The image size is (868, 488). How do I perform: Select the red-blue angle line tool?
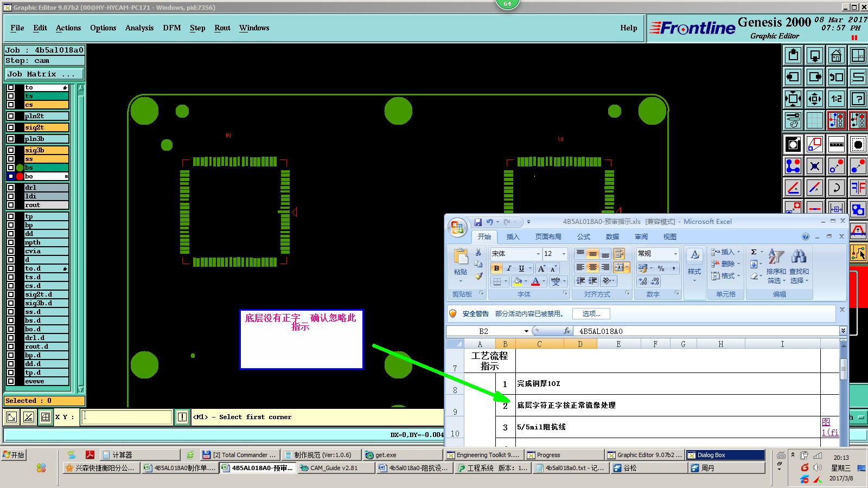pos(793,188)
